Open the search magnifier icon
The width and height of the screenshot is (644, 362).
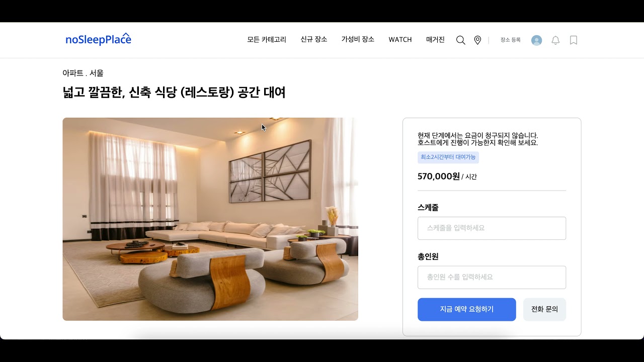click(x=460, y=40)
